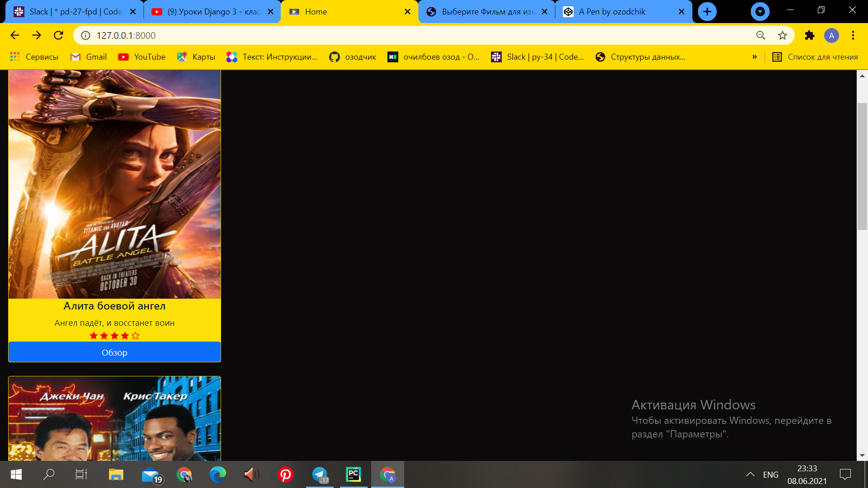Go back to the previous page

pyautogui.click(x=14, y=35)
